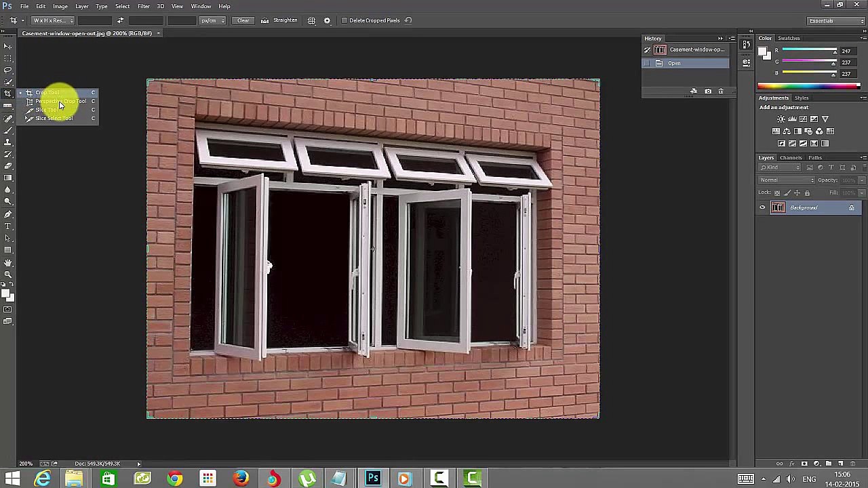Image resolution: width=868 pixels, height=488 pixels.
Task: Choose Crop Tool in the flyout menu
Action: click(x=58, y=92)
